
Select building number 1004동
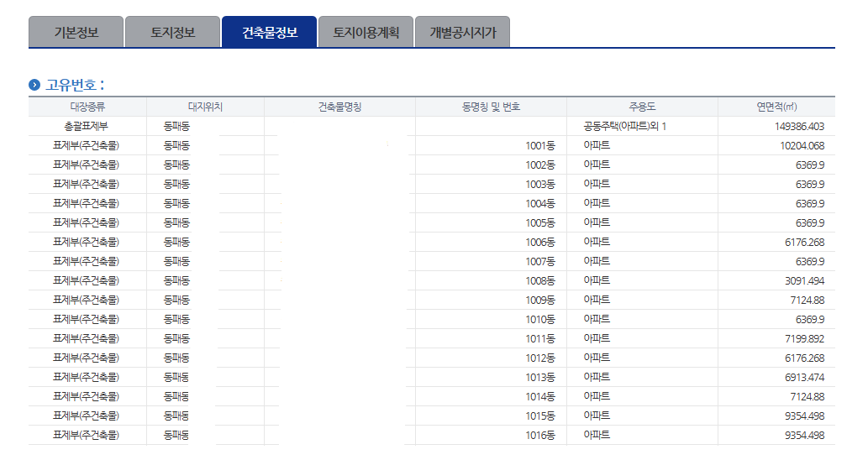(x=540, y=203)
